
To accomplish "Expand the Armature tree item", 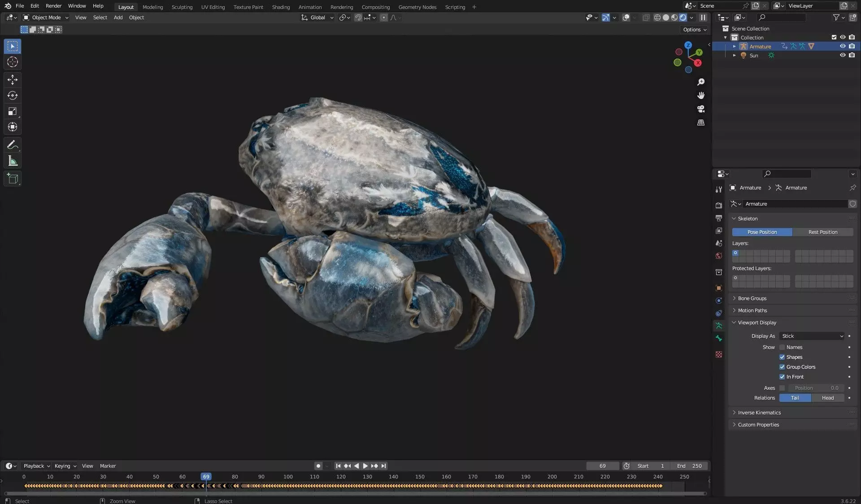I will (734, 46).
